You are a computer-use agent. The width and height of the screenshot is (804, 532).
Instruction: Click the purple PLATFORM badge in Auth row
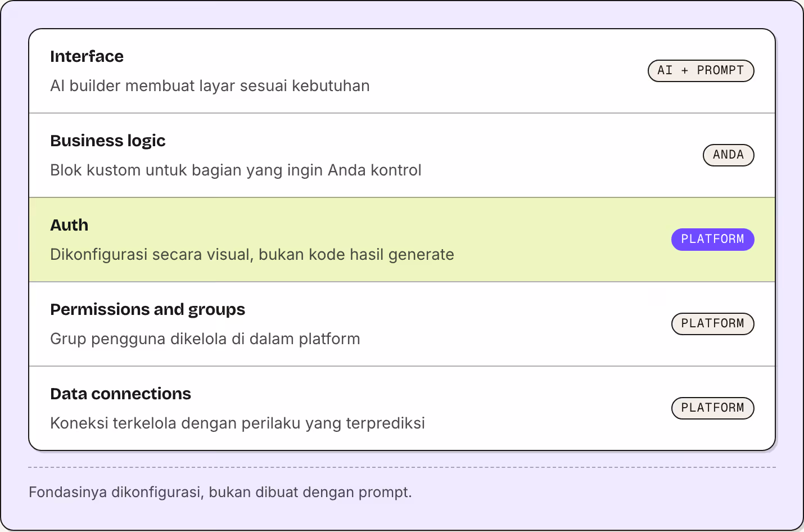tap(712, 240)
